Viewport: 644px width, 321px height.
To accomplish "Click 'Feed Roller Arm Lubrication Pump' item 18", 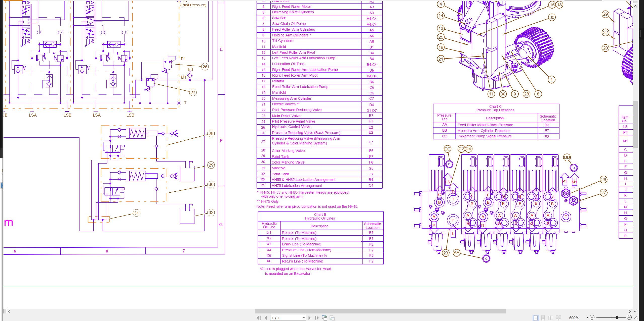I will [x=300, y=87].
